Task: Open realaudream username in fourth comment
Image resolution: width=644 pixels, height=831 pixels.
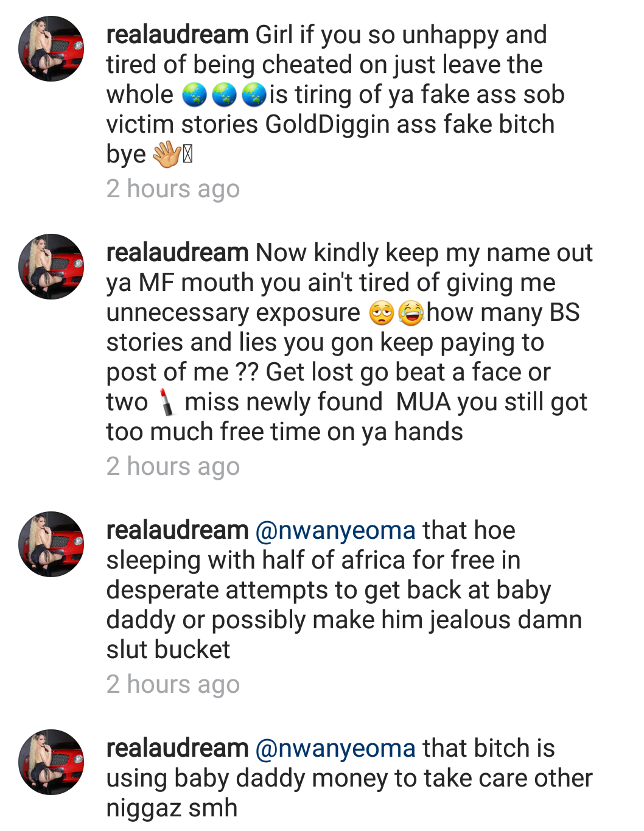Action: tap(177, 748)
